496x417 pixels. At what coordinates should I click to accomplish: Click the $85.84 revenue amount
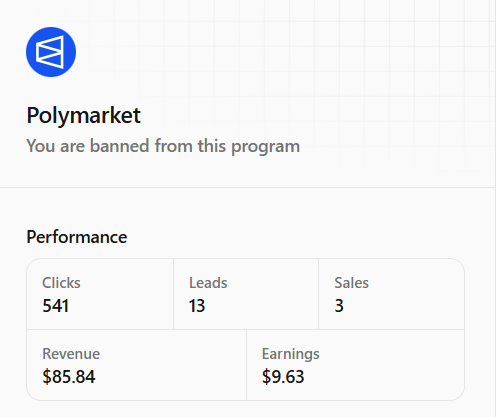69,377
